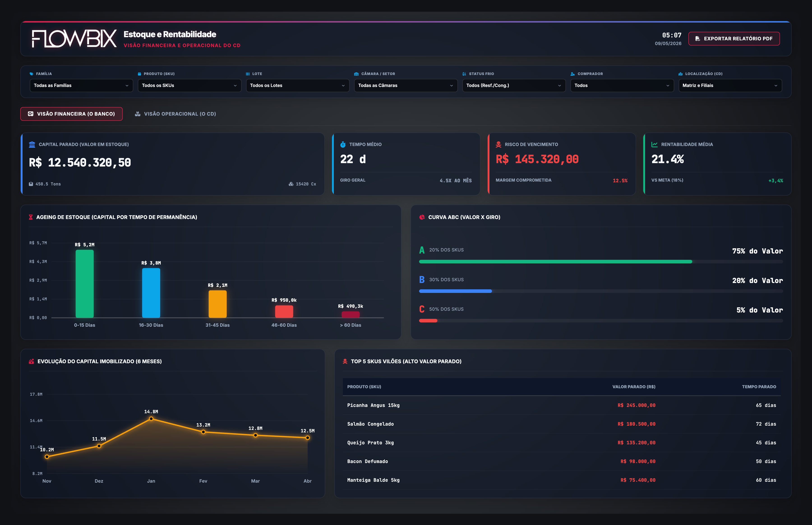
Task: Click the pie chart icon beside Curva ABC
Action: (x=422, y=217)
